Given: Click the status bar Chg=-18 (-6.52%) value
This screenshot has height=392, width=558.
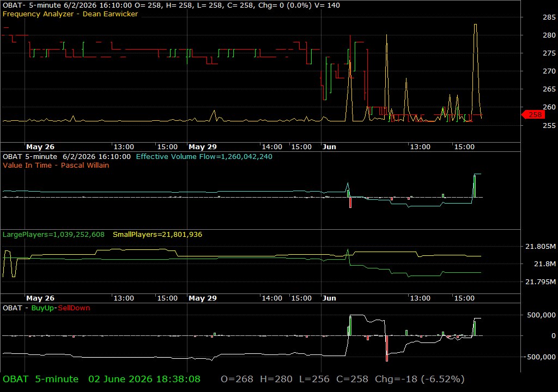Looking at the screenshot, I should pyautogui.click(x=420, y=379).
